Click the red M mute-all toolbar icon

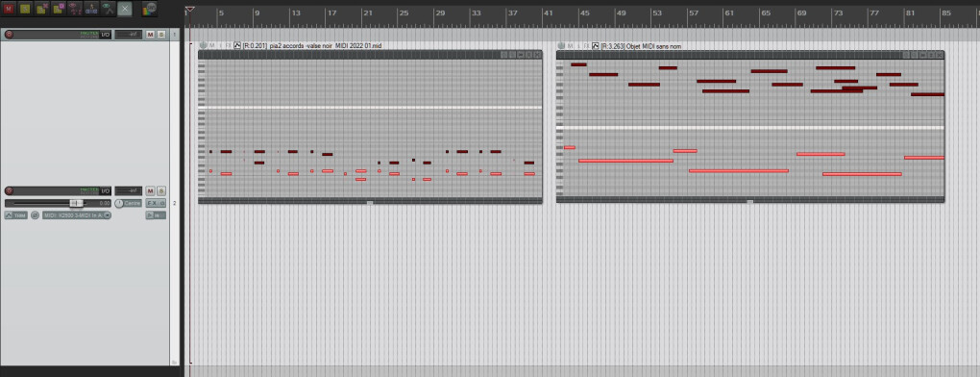pos(9,9)
